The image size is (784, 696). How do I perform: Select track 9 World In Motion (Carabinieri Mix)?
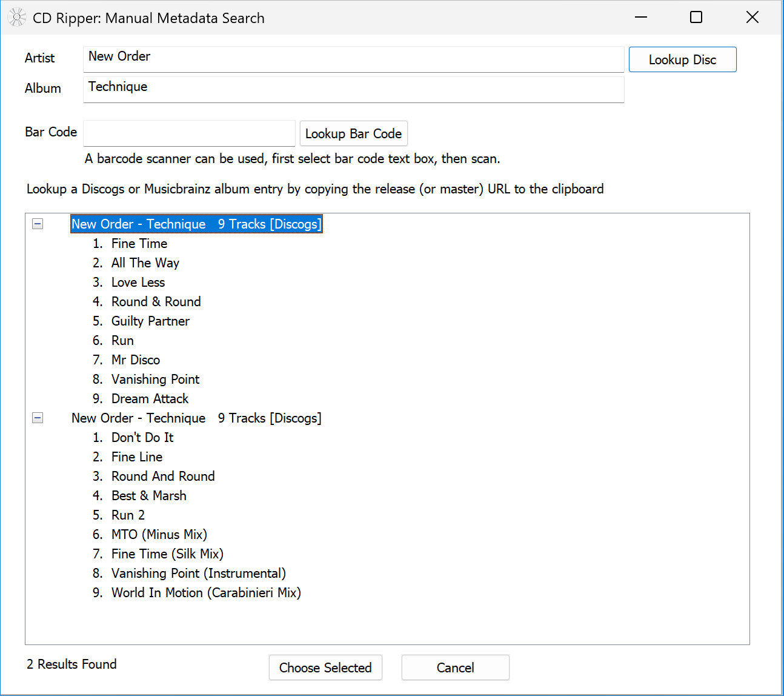[206, 592]
